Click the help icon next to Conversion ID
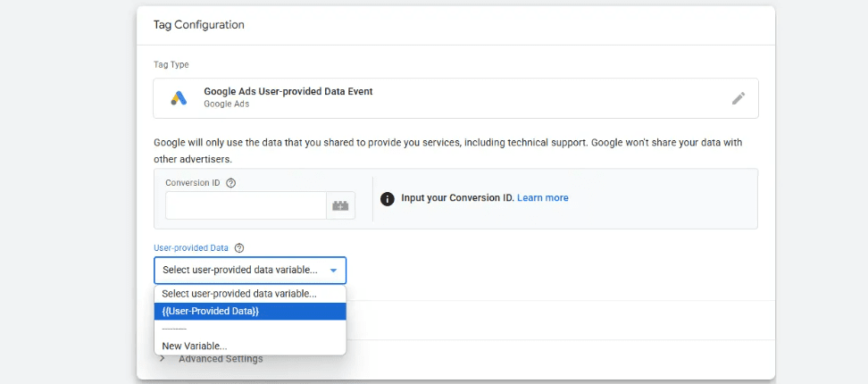This screenshot has width=868, height=384. coord(231,183)
